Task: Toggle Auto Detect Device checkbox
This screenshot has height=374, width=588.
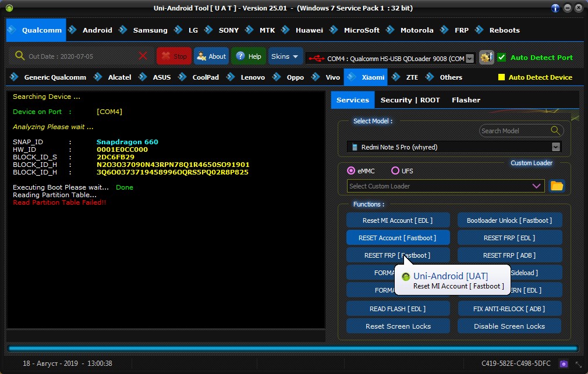Action: pos(501,77)
